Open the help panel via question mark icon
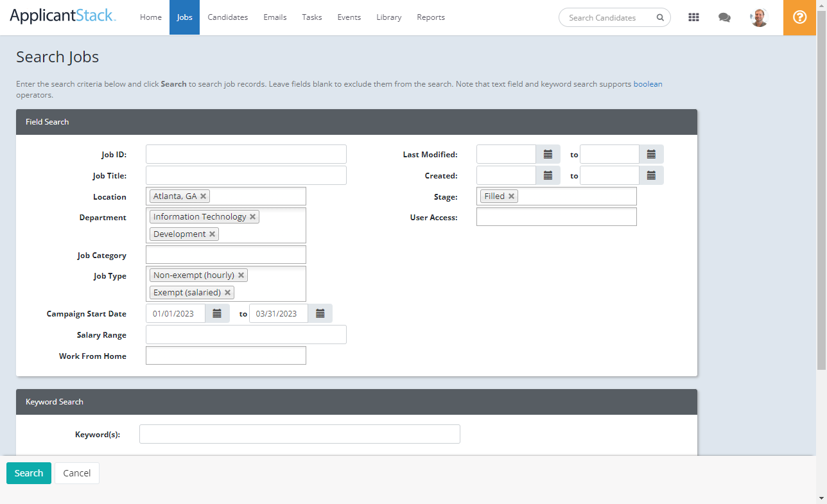827x504 pixels. [x=799, y=17]
